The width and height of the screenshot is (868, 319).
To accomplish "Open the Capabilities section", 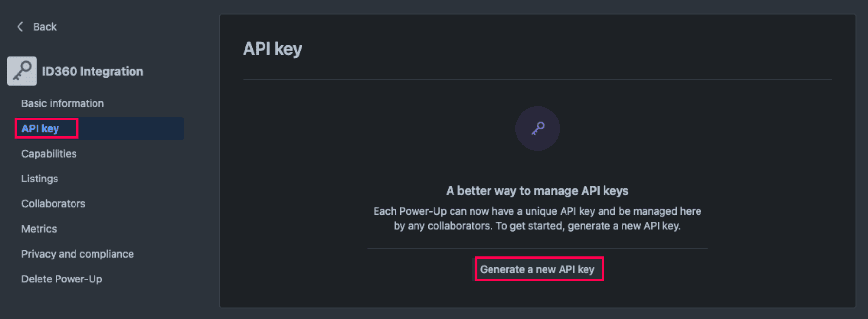I will [49, 154].
